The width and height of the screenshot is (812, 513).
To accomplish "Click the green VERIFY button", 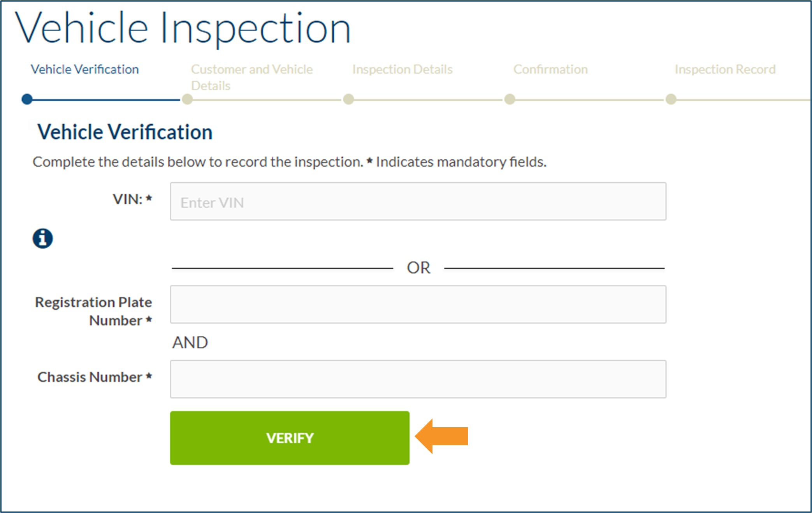I will (x=289, y=438).
